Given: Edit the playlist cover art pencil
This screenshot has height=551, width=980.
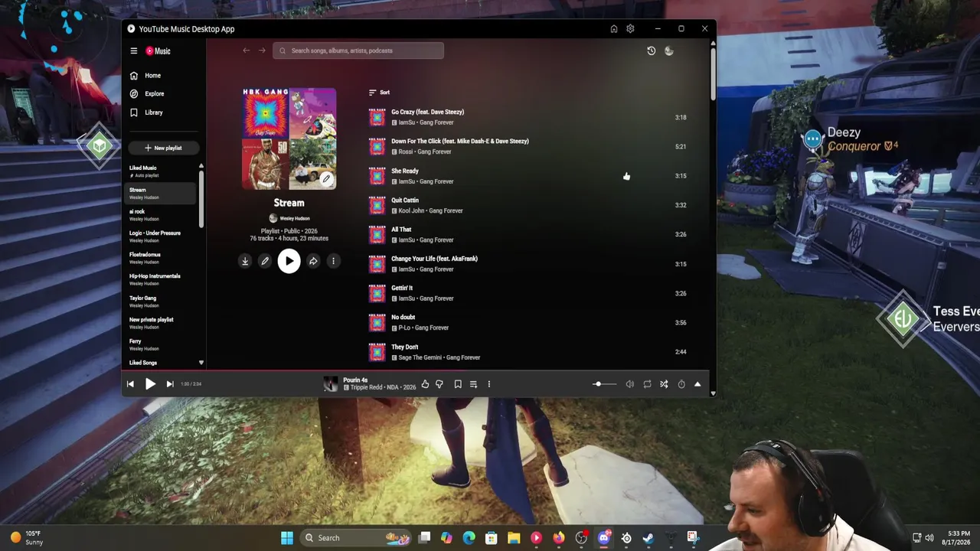Looking at the screenshot, I should [x=326, y=179].
